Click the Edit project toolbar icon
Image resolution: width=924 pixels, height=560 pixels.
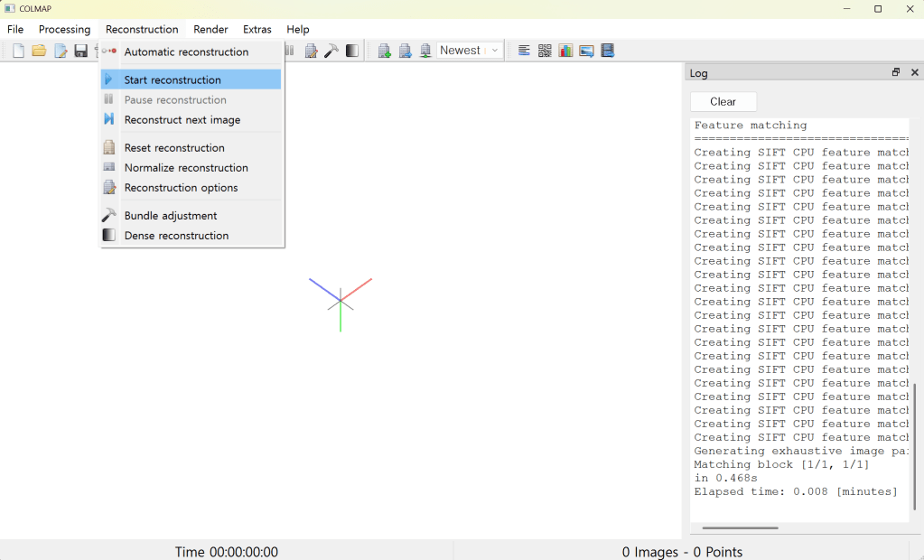point(61,51)
